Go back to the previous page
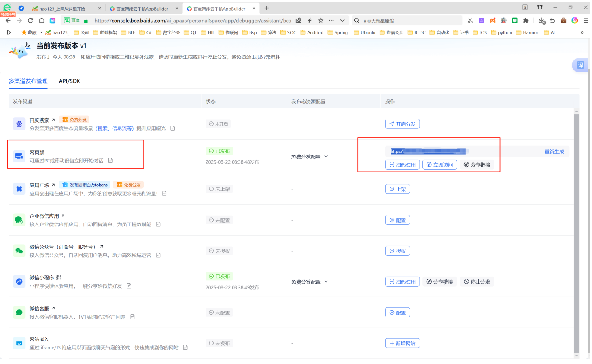This screenshot has height=364, width=592. (8, 21)
